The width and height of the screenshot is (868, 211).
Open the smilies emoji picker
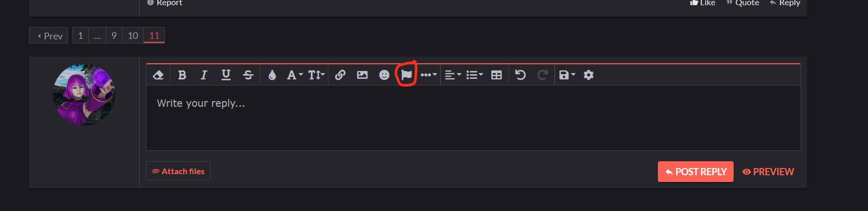(384, 75)
